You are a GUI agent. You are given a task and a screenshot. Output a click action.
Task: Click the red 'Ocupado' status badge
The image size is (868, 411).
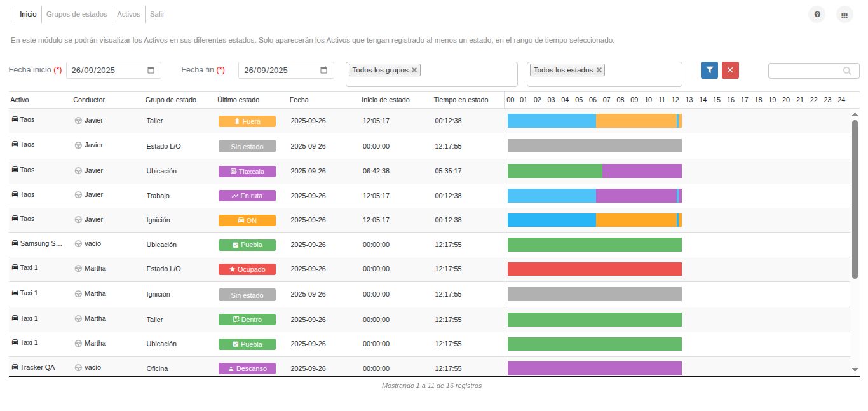[x=247, y=269]
